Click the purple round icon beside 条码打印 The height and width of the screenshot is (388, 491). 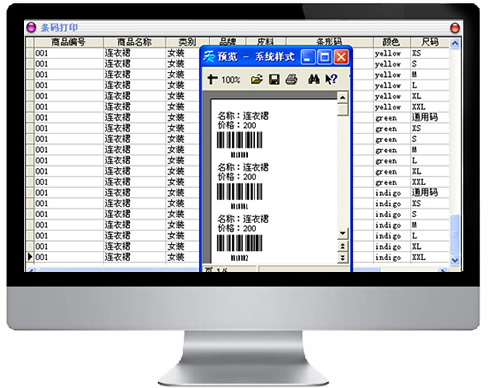point(31,27)
